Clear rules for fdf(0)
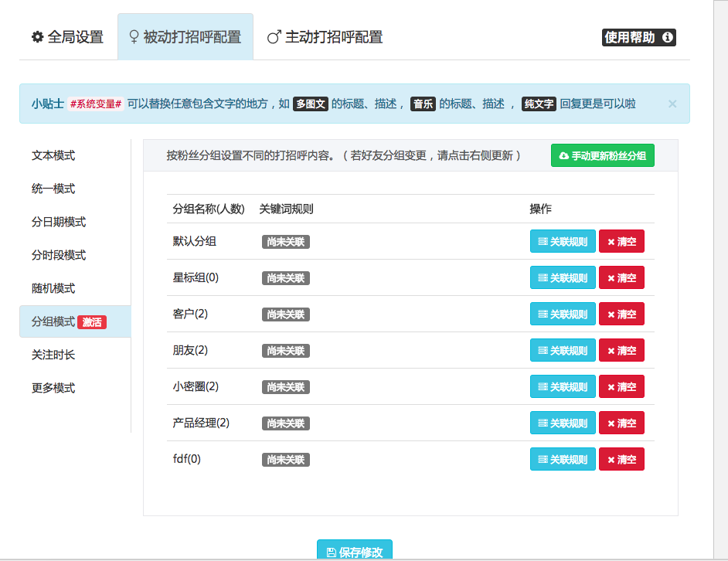 (x=621, y=459)
